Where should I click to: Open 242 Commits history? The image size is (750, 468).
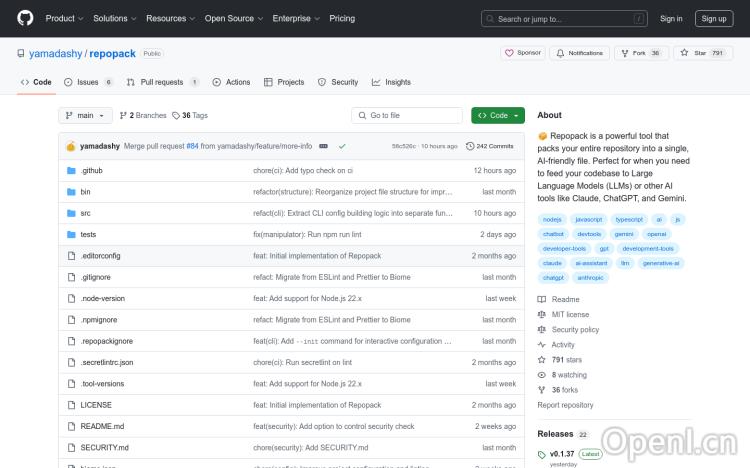point(490,146)
